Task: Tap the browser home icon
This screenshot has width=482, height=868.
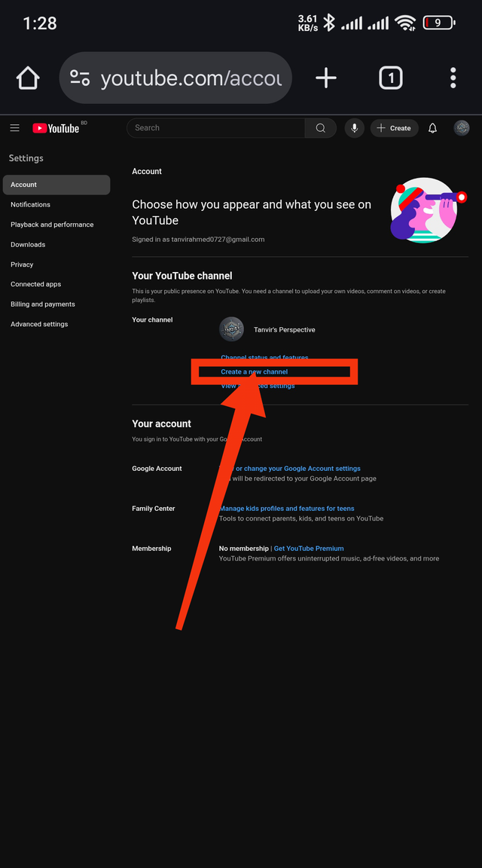Action: 28,78
